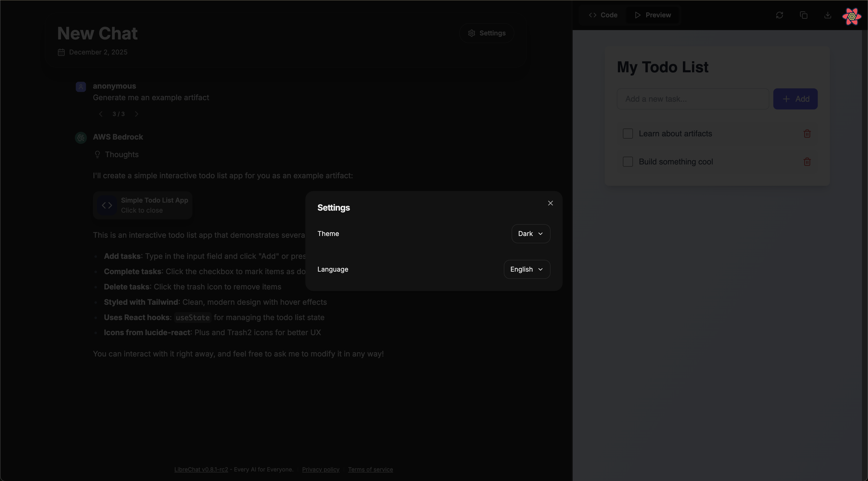This screenshot has width=868, height=481.
Task: Click the Thoughts lightbulb icon
Action: pyautogui.click(x=97, y=154)
